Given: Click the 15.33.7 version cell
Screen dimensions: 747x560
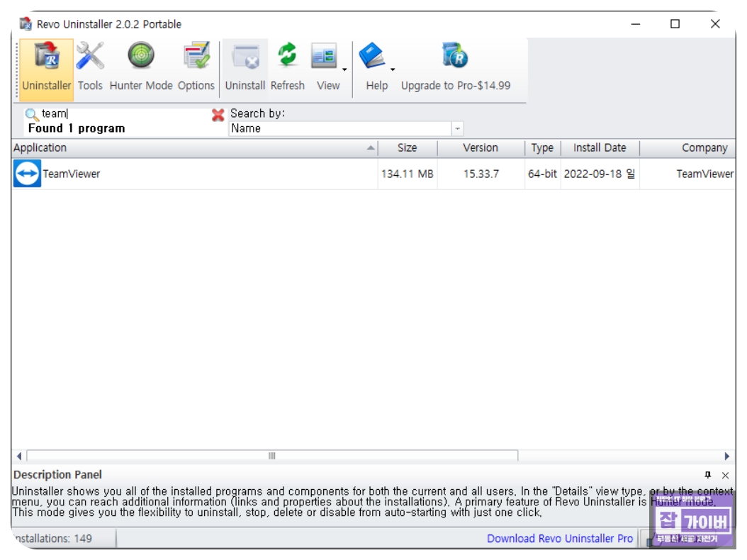Looking at the screenshot, I should (x=481, y=174).
